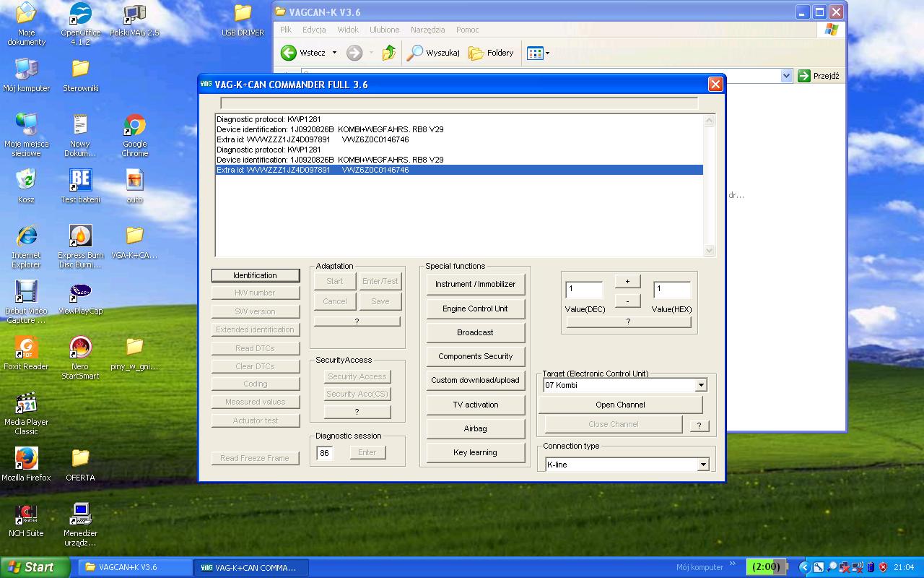Select the Mój komputer desktop icon
This screenshot has width=924, height=578.
[x=26, y=76]
